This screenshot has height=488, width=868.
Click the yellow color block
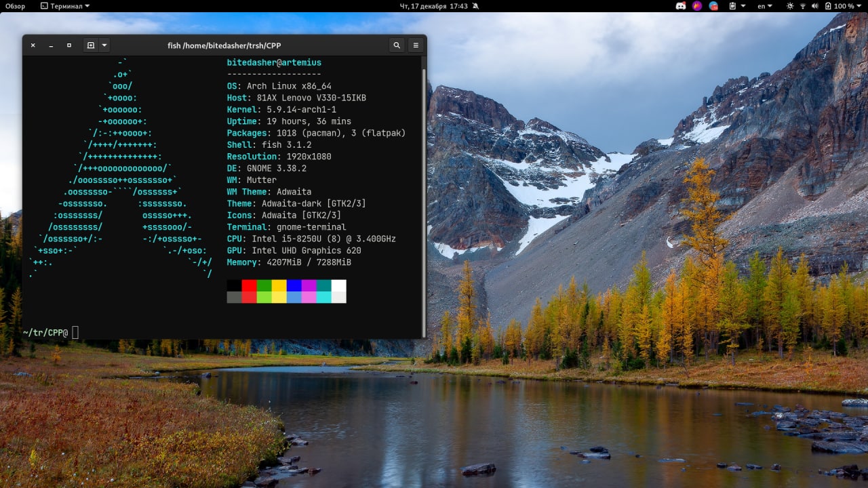279,285
